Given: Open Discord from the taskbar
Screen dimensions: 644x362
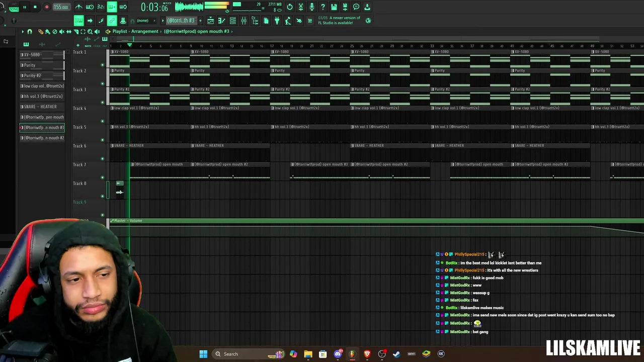Looking at the screenshot, I should tap(338, 354).
